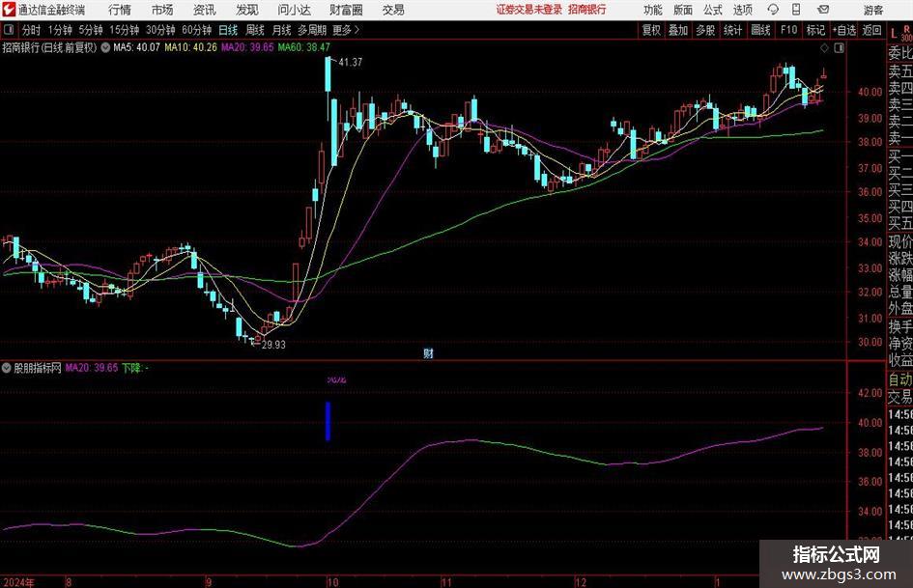
Task: Expand the 招商银行 main chart indicator dropdown
Action: coord(105,47)
